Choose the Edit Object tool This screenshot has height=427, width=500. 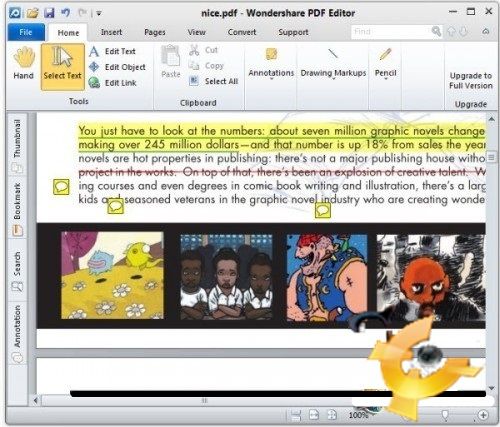tap(117, 67)
